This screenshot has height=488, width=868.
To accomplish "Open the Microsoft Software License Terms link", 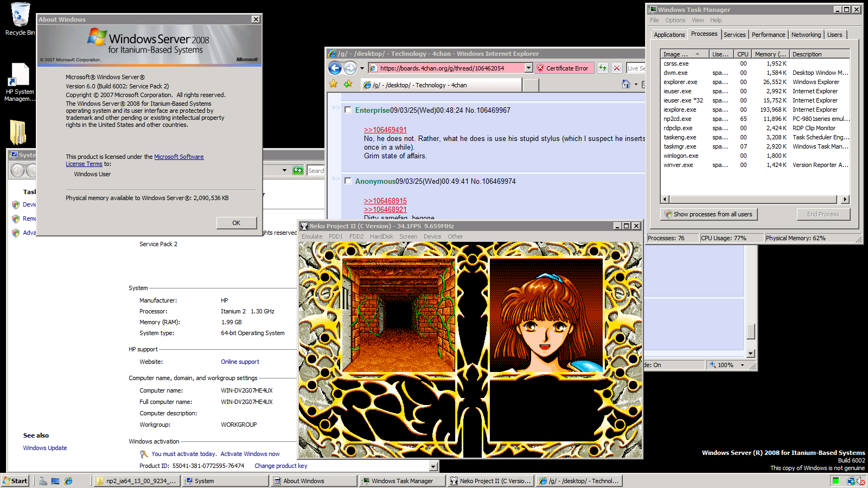I will coord(135,160).
